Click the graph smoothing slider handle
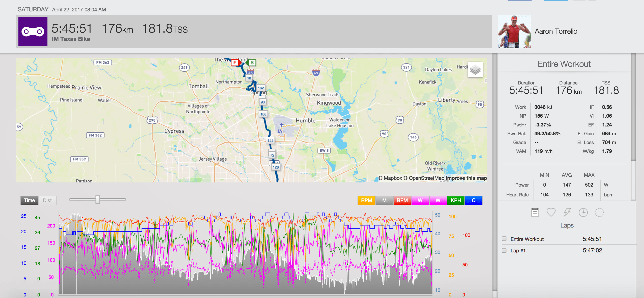This screenshot has height=298, width=644. point(98,199)
